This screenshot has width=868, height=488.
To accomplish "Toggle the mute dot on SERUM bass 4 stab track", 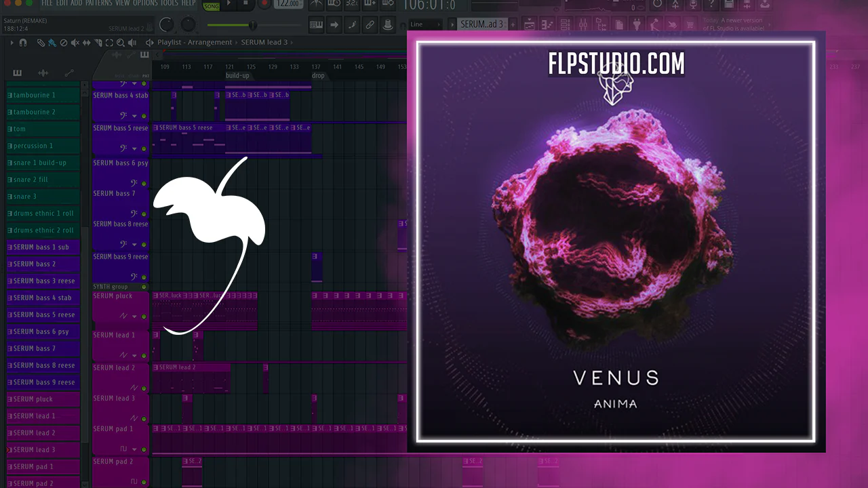I will 144,117.
